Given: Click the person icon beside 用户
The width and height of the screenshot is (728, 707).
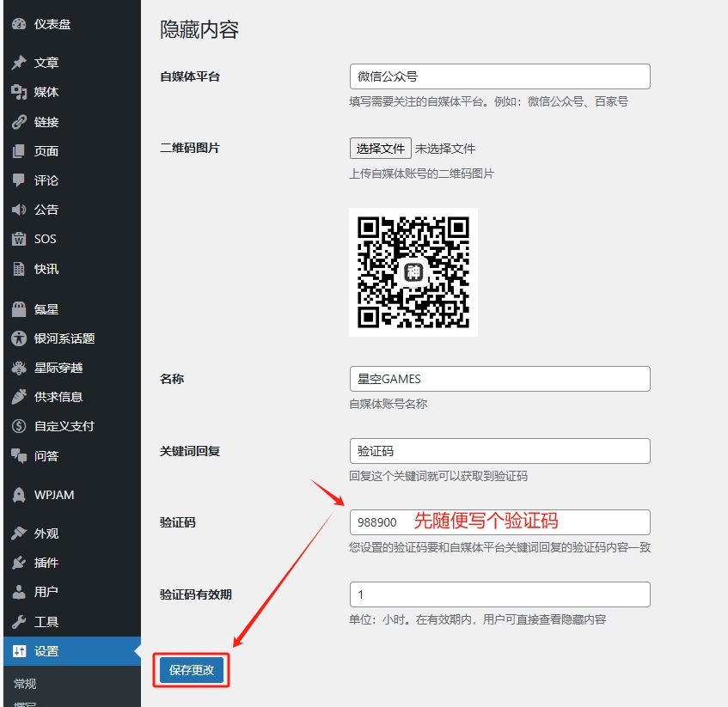Looking at the screenshot, I should coord(19,592).
